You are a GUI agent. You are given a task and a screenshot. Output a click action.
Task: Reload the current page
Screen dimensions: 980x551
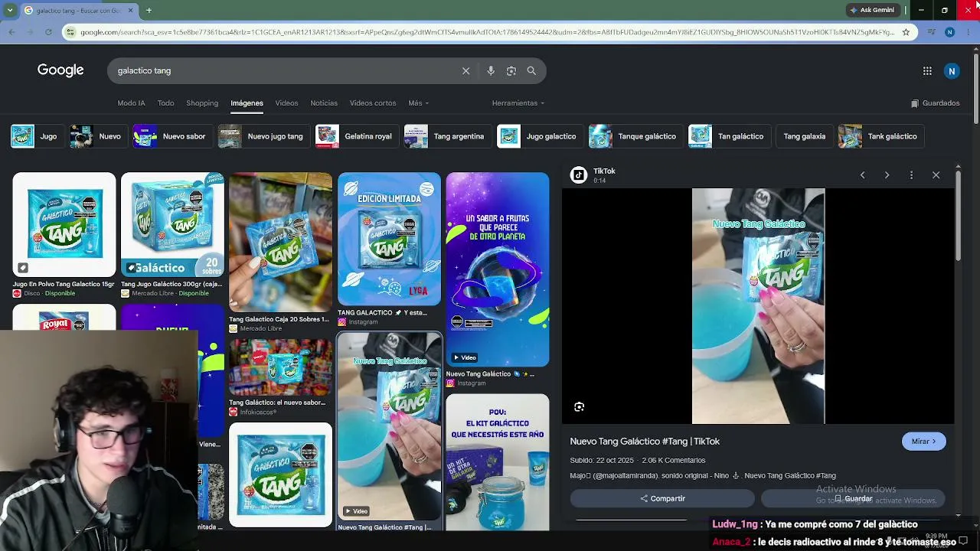[48, 32]
